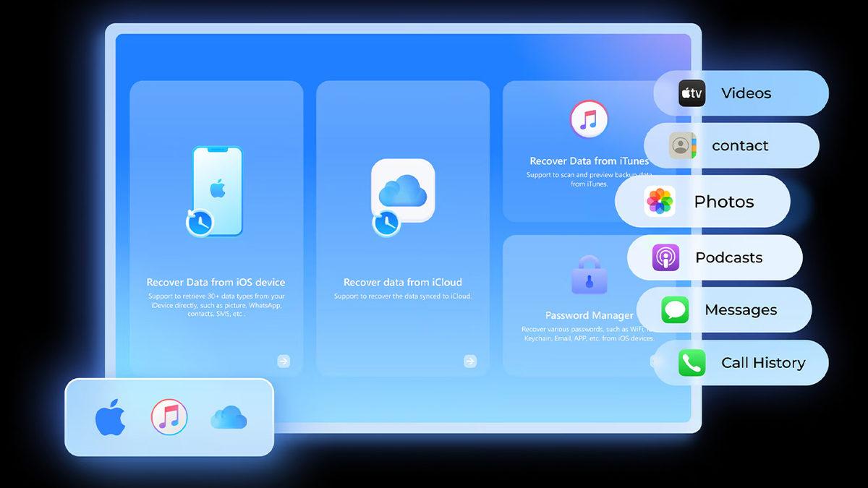This screenshot has height=488, width=868.
Task: Click the Apple TV Videos icon
Action: coord(692,93)
